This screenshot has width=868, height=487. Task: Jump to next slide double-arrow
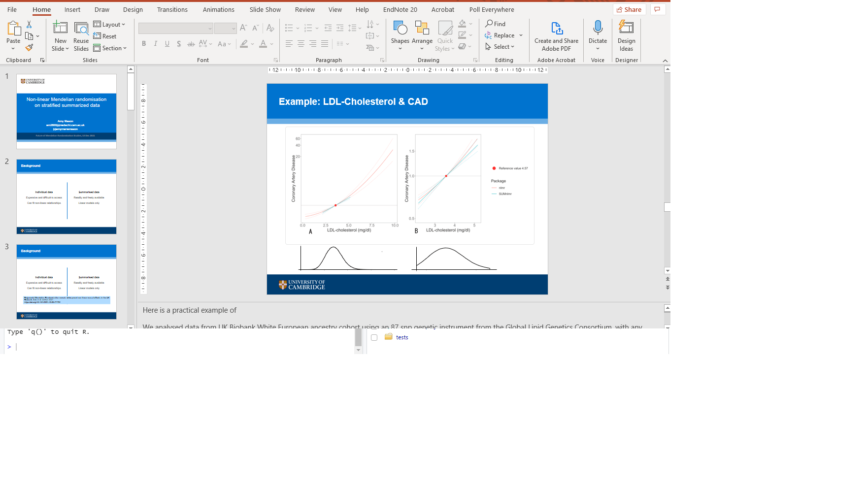(x=668, y=288)
